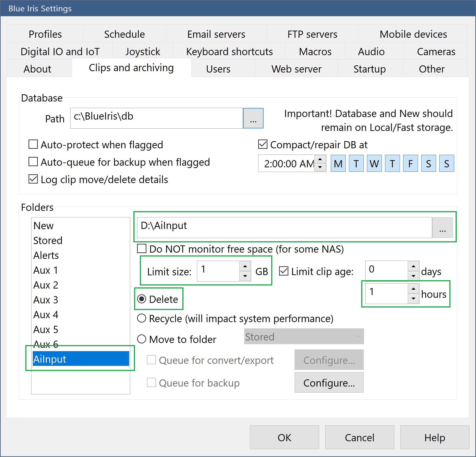Decrease the clip age days value
Image resolution: width=476 pixels, height=457 pixels.
point(413,276)
